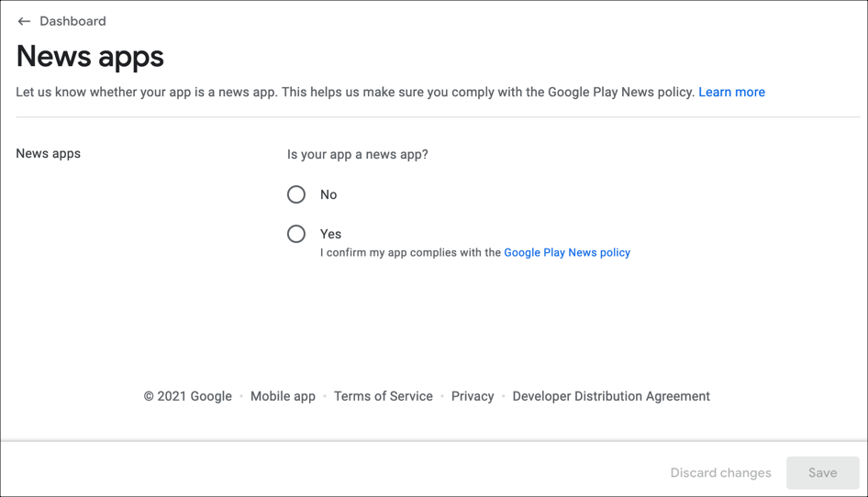
Task: Click the "I confirm my app complies" text
Action: click(410, 252)
